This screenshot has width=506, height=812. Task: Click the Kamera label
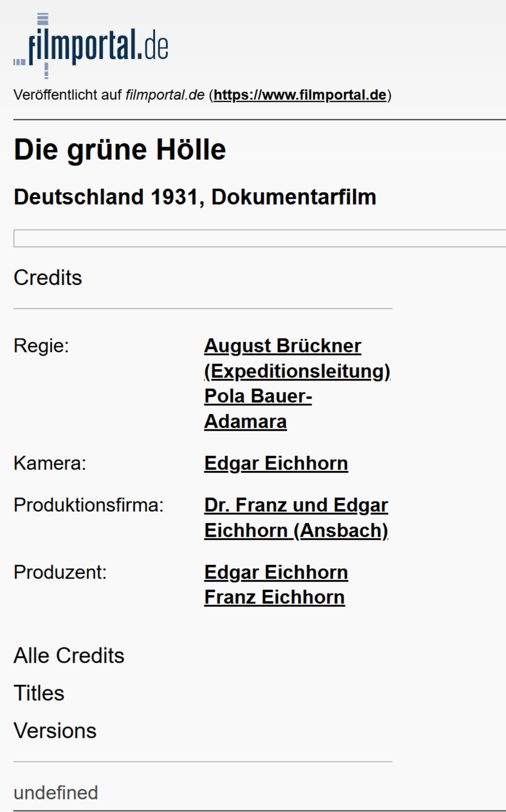click(x=49, y=464)
